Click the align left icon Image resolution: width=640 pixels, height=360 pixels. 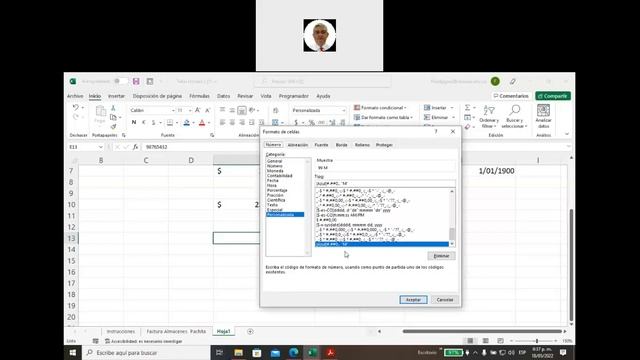[x=222, y=122]
